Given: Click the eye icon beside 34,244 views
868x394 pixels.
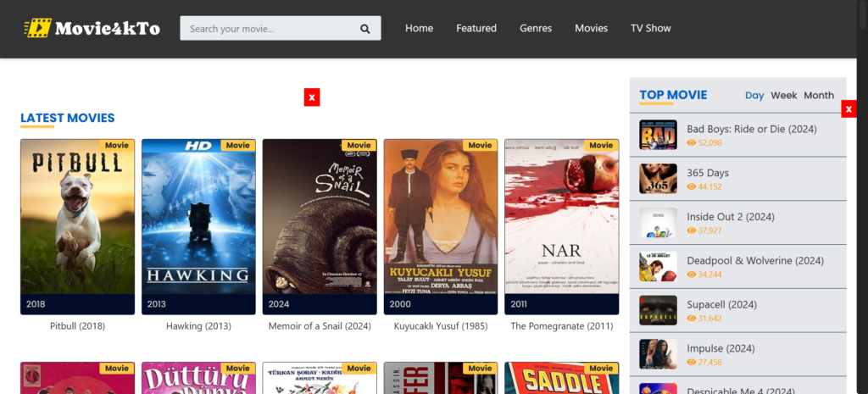Looking at the screenshot, I should coord(691,275).
